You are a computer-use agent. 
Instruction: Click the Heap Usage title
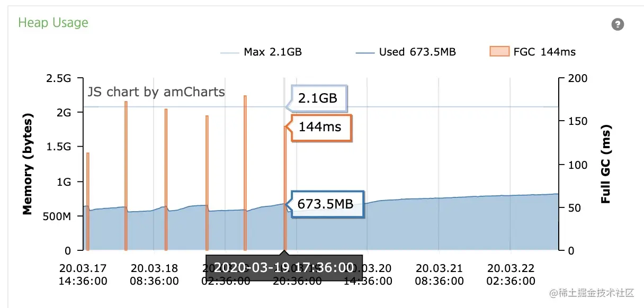click(x=53, y=23)
